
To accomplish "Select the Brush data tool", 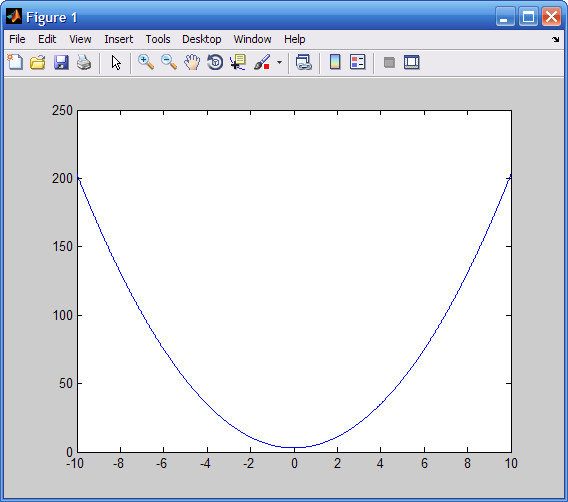I will click(x=262, y=62).
